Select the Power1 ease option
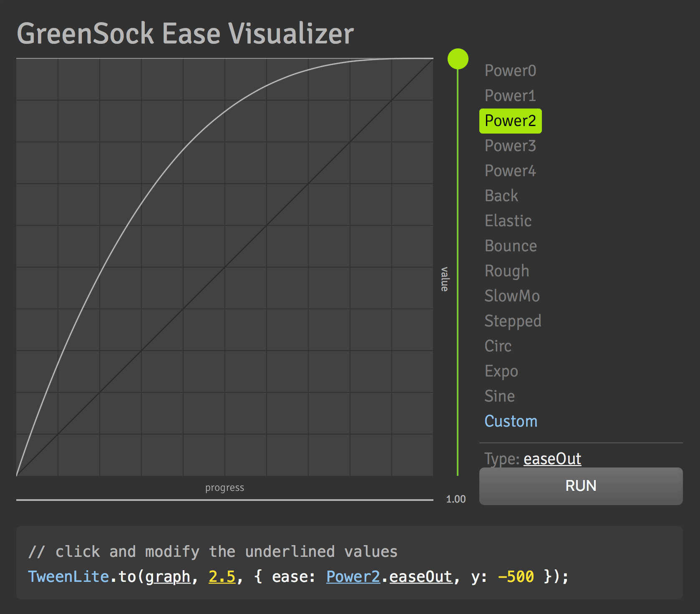 point(510,96)
